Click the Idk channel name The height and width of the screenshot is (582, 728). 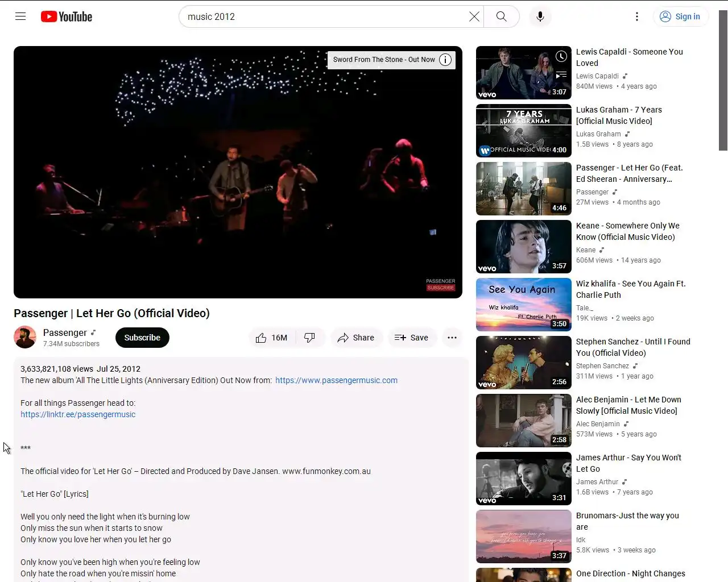coord(581,540)
